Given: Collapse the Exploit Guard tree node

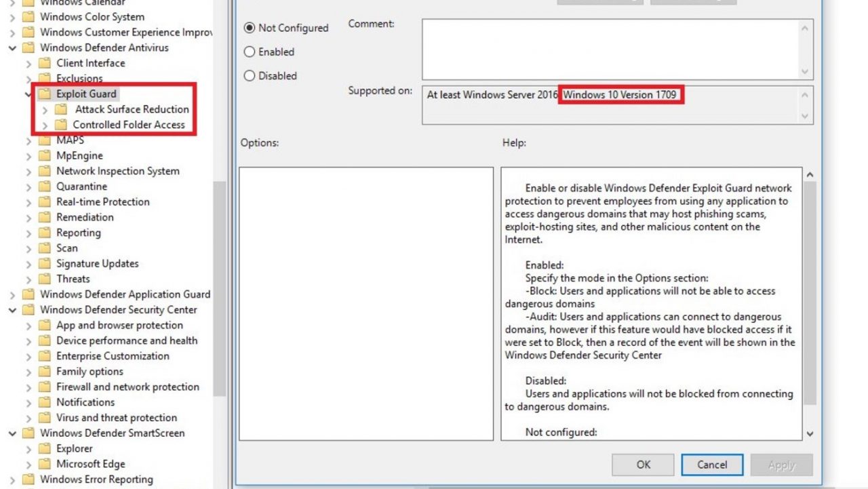Looking at the screenshot, I should coord(28,94).
